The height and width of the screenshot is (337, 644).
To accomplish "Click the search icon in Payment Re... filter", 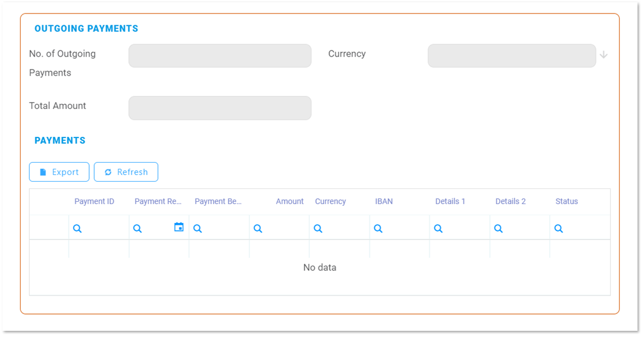I will coord(137,229).
